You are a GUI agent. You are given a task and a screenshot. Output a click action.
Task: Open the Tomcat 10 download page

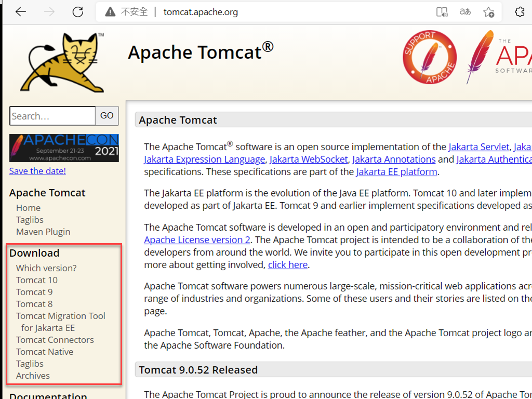point(36,280)
